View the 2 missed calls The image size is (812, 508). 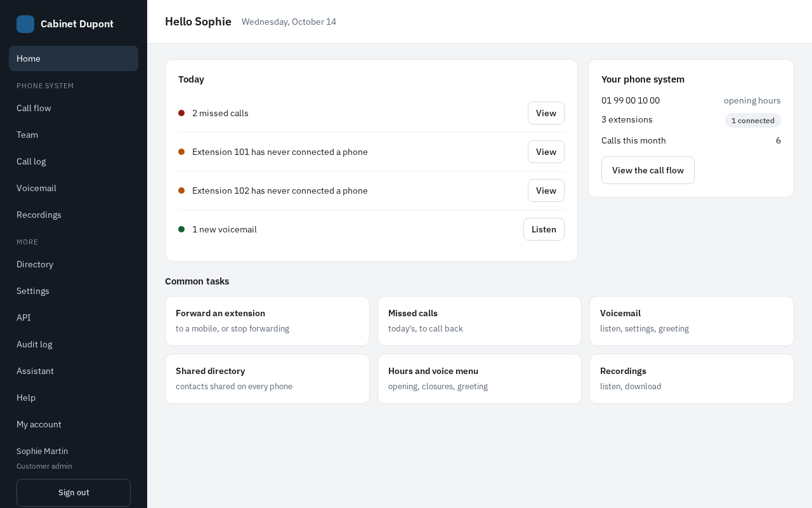[546, 113]
